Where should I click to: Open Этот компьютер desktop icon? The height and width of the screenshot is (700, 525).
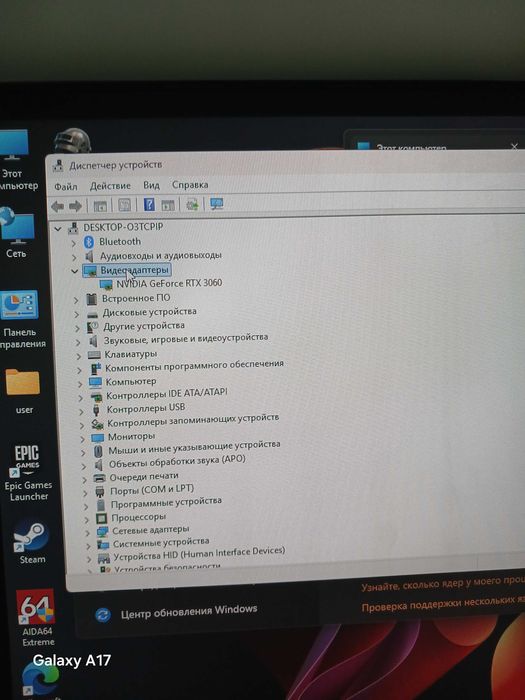point(14,160)
